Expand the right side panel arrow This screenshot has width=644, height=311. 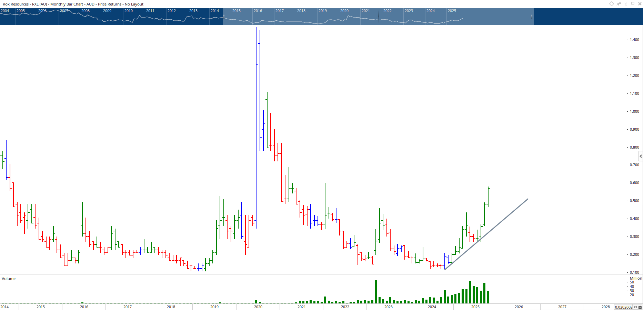641,156
